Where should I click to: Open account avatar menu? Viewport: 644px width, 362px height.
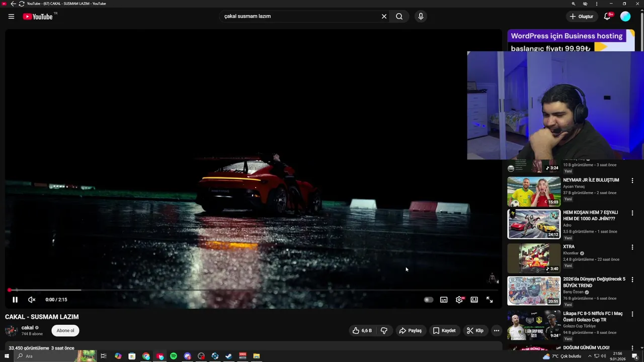pos(625,17)
